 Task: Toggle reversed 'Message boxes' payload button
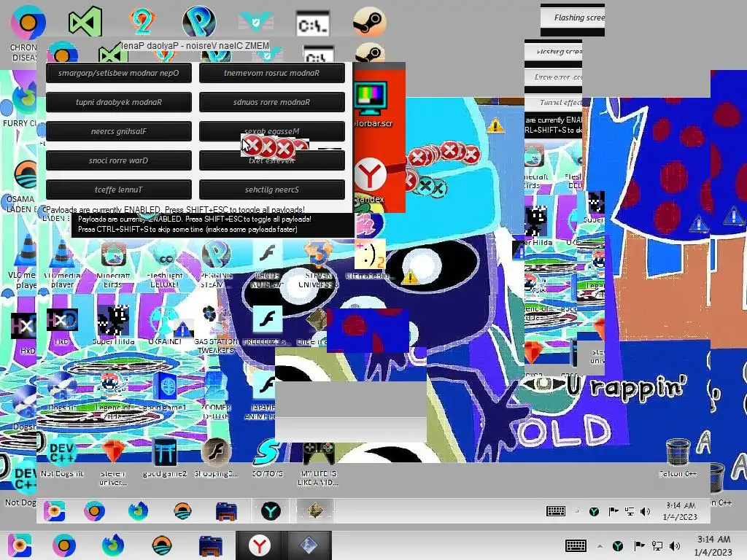click(271, 131)
